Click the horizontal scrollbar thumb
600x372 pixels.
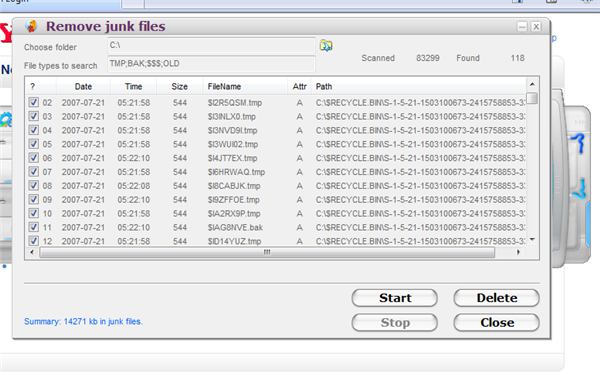pos(267,252)
